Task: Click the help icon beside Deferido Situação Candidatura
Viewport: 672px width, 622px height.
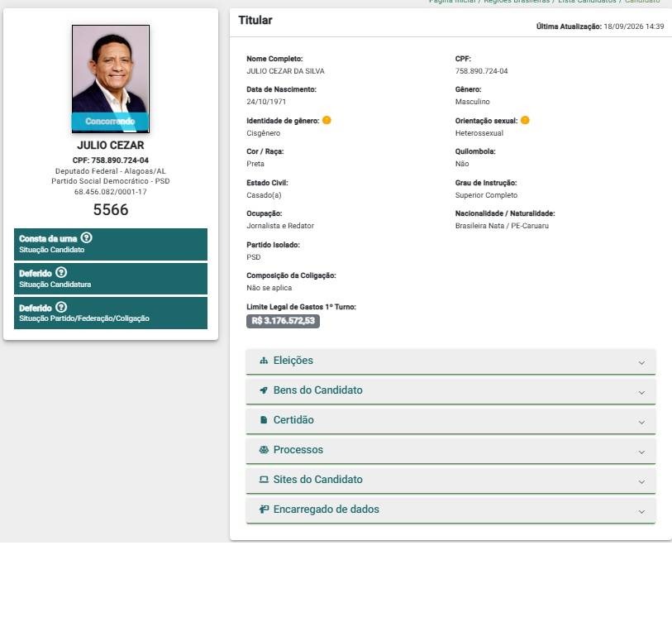Action: tap(61, 272)
